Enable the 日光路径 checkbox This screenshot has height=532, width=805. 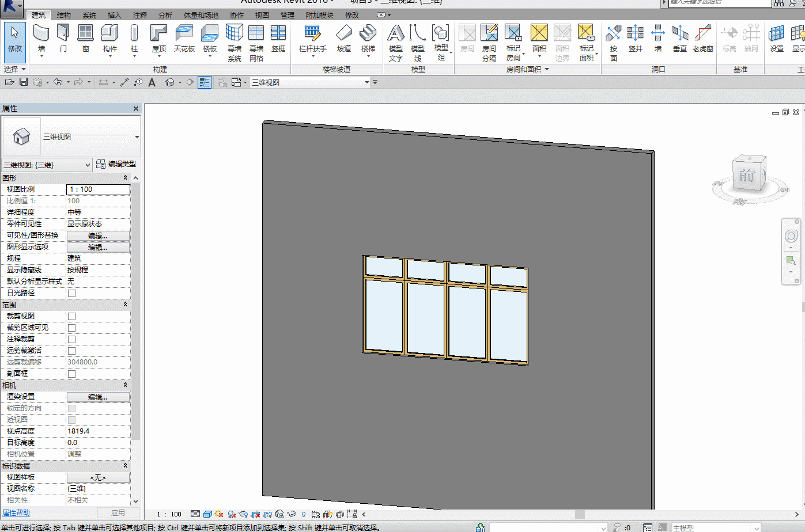point(72,293)
